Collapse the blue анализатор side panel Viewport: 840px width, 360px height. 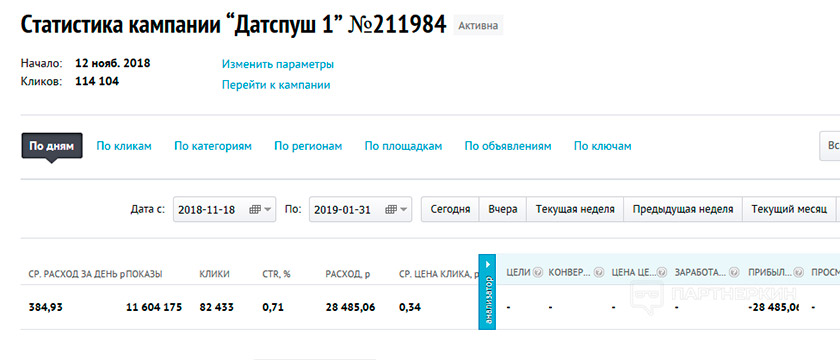click(487, 292)
